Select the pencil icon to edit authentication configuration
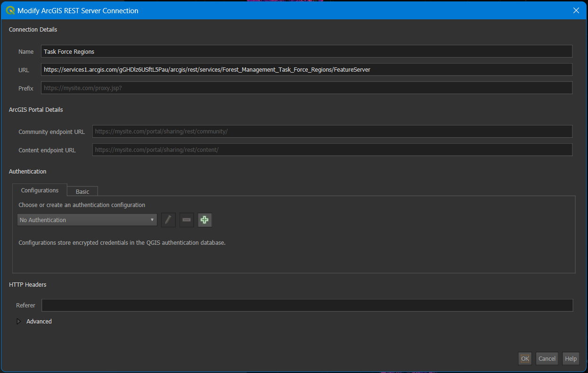This screenshot has height=373, width=588. pyautogui.click(x=168, y=220)
